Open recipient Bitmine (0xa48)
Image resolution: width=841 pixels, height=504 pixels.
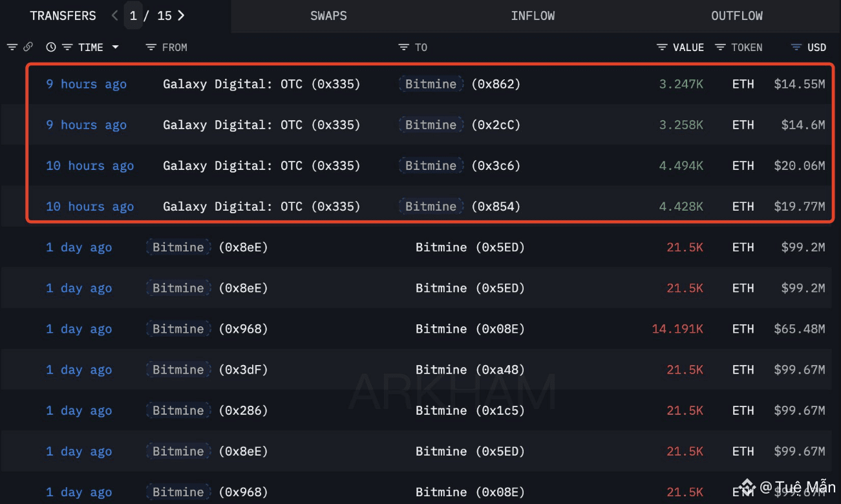coord(470,370)
